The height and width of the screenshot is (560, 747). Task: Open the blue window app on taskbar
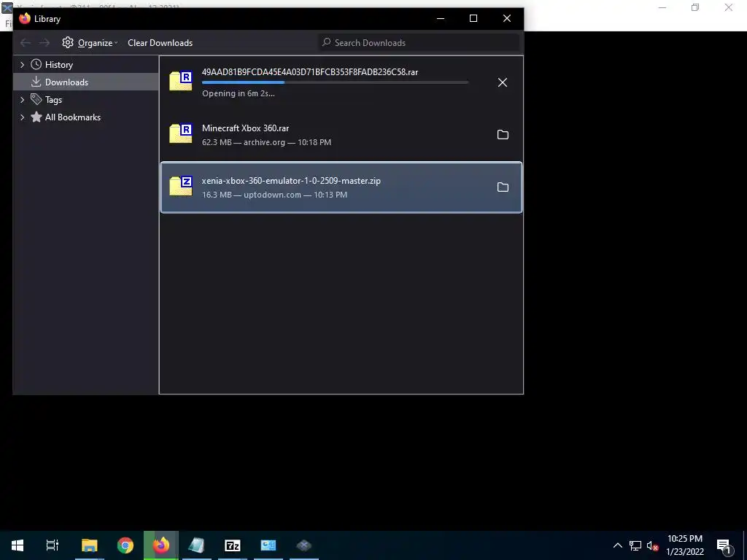coord(268,545)
